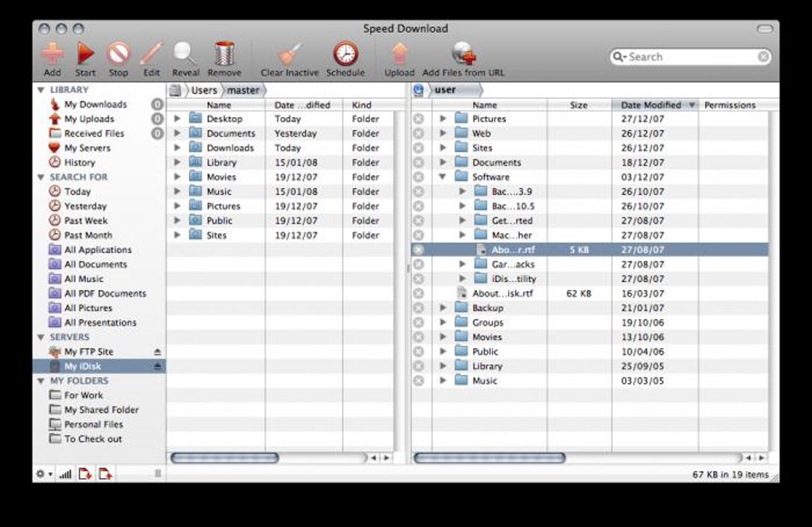Collapse the Software folder in remote pane
The image size is (812, 527).
[443, 177]
